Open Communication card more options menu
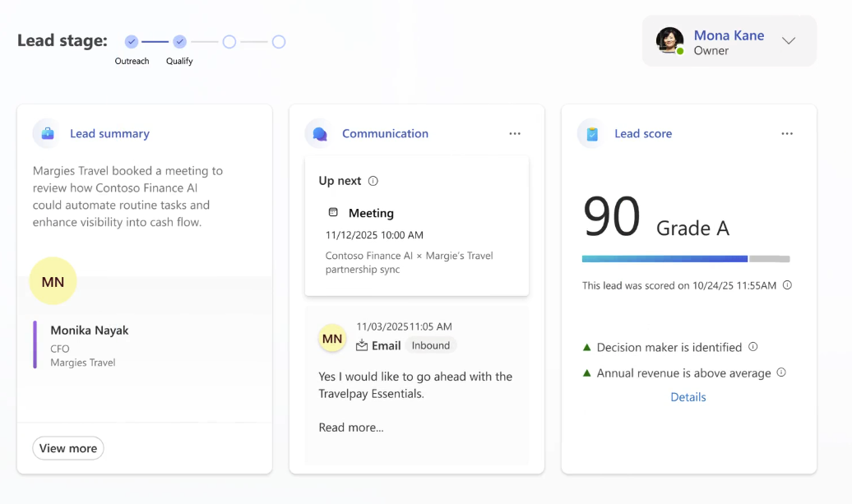The width and height of the screenshot is (852, 504). 515,133
